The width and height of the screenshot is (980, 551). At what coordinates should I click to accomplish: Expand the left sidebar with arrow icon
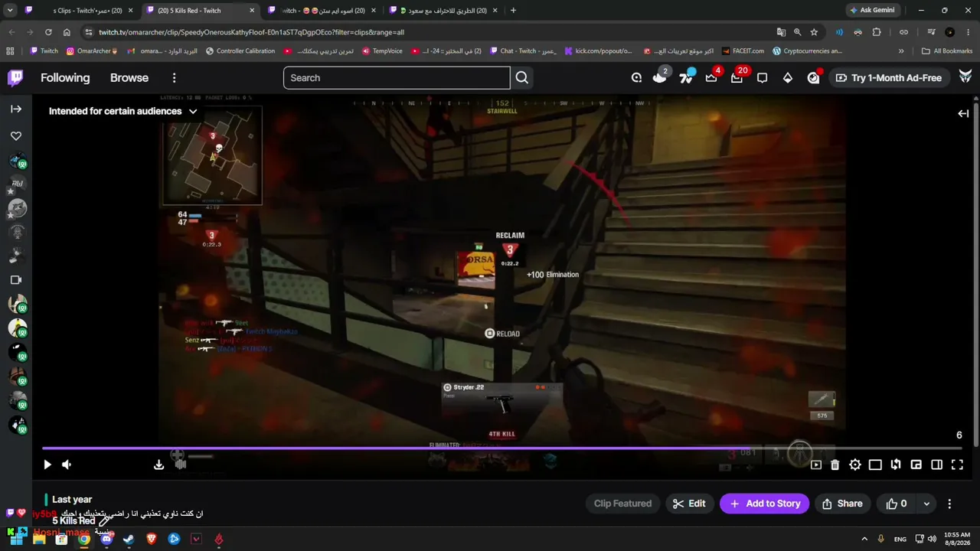click(x=16, y=109)
